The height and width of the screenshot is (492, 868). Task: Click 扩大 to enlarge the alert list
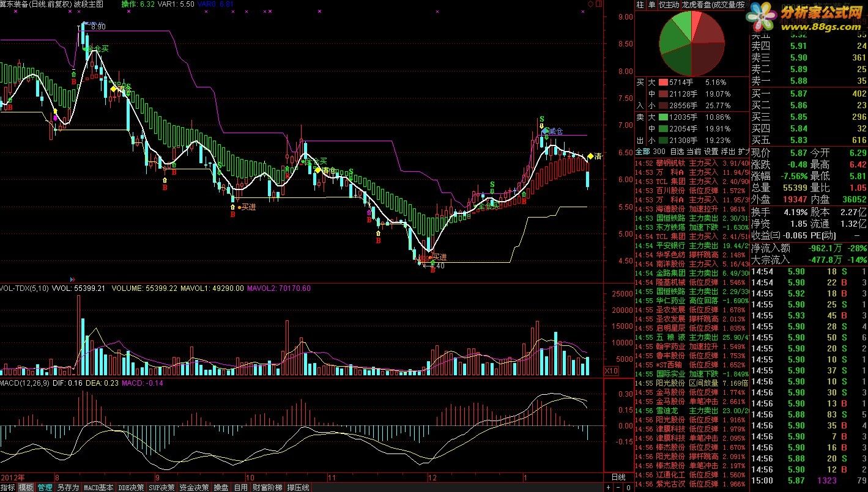click(x=743, y=151)
